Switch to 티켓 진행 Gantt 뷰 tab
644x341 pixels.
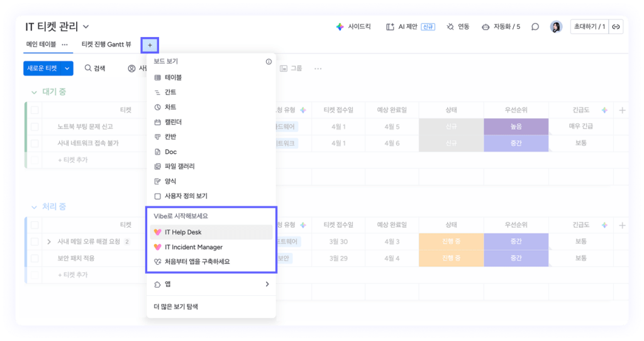[106, 45]
